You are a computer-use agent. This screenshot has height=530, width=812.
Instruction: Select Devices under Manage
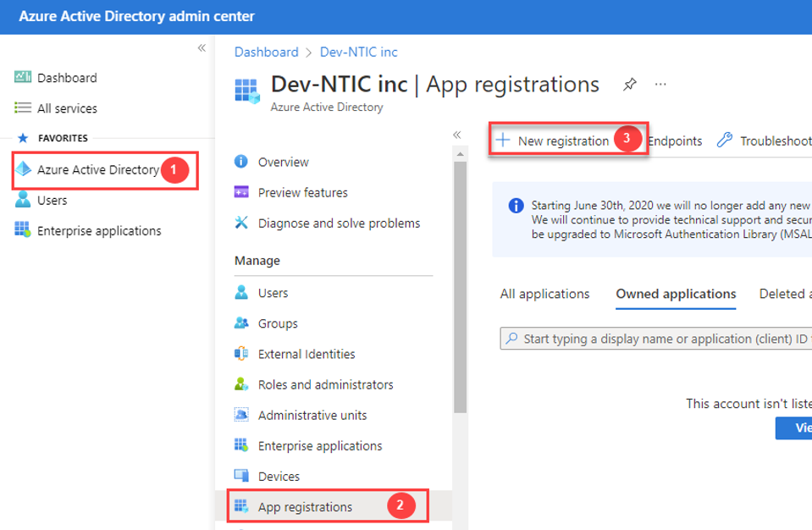pos(279,476)
